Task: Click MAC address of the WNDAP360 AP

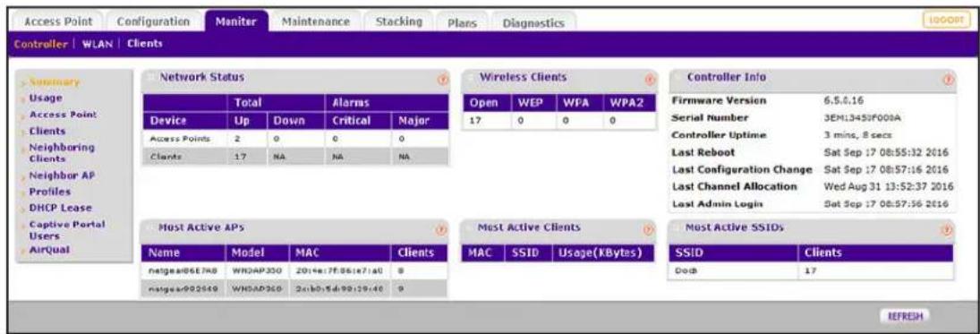Action: [x=338, y=290]
